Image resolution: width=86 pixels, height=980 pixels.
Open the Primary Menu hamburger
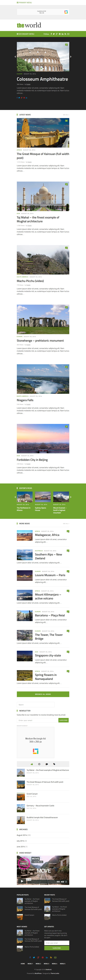24,3
